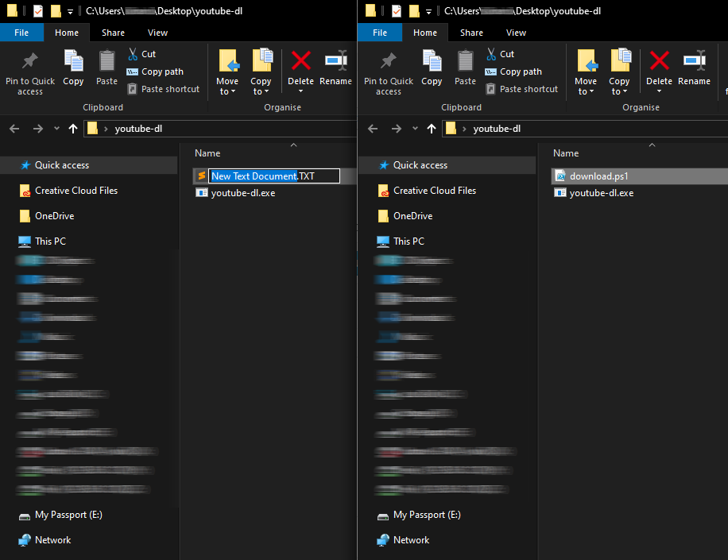Click the Cut scissors icon in the right window
Image resolution: width=728 pixels, height=560 pixels.
pos(491,54)
